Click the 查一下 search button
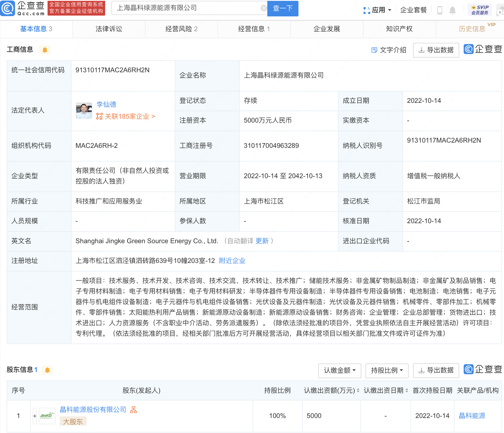Viewport: 504px width, 433px height. 283,8
